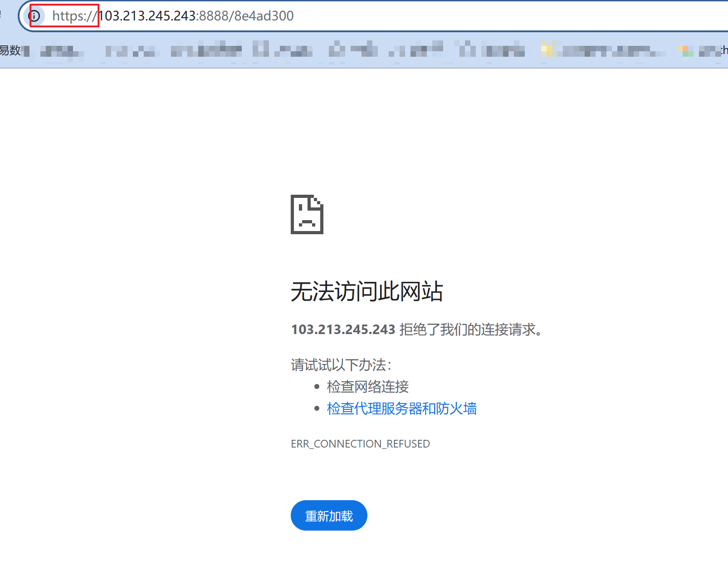
Task: Click the 重新加载 button
Action: pyautogui.click(x=329, y=516)
